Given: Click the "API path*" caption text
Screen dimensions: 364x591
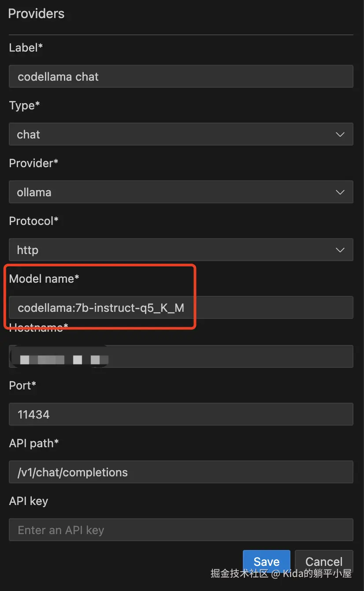Looking at the screenshot, I should point(34,443).
